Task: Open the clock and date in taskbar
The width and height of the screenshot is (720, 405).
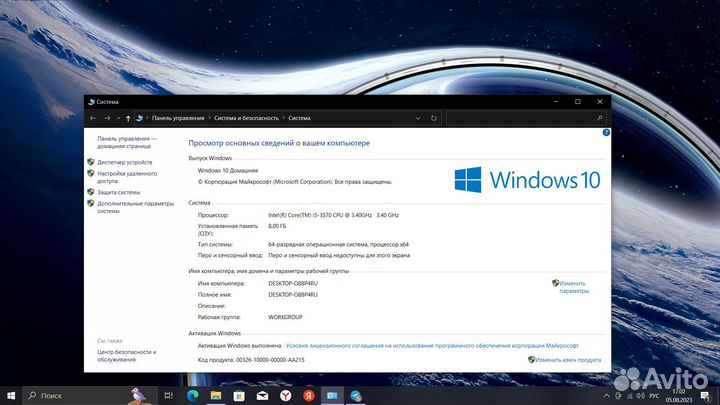Action: pyautogui.click(x=679, y=396)
